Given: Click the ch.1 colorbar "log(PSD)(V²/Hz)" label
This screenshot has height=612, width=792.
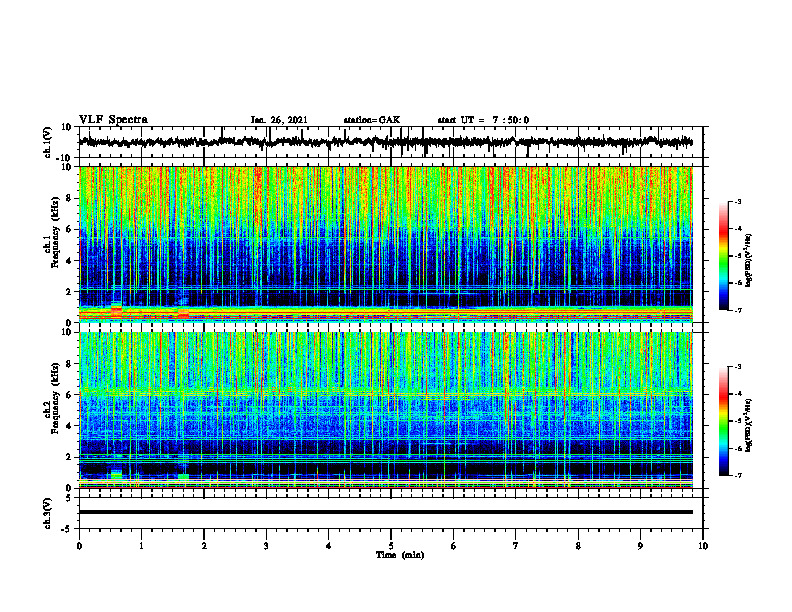Looking at the screenshot, I should [749, 260].
